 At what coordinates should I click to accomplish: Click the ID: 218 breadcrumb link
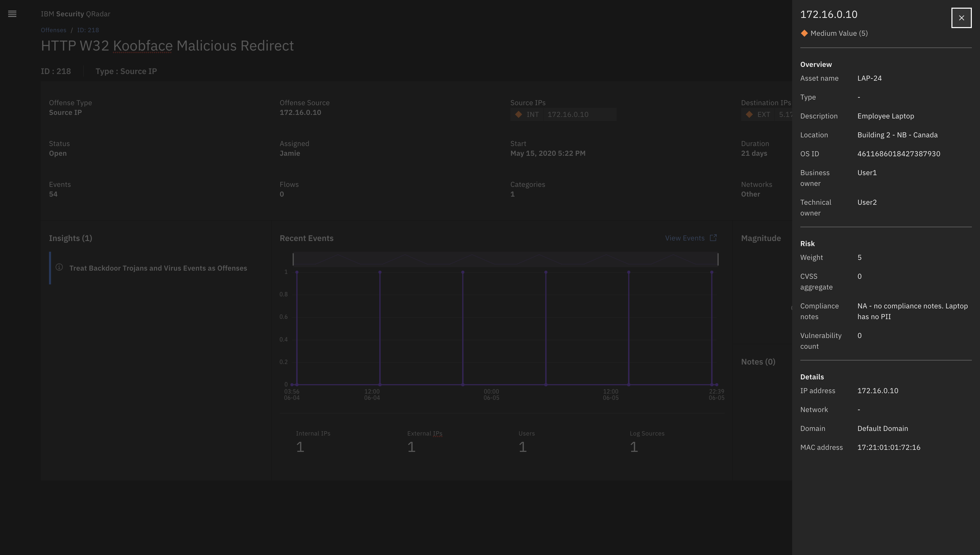[x=88, y=30]
